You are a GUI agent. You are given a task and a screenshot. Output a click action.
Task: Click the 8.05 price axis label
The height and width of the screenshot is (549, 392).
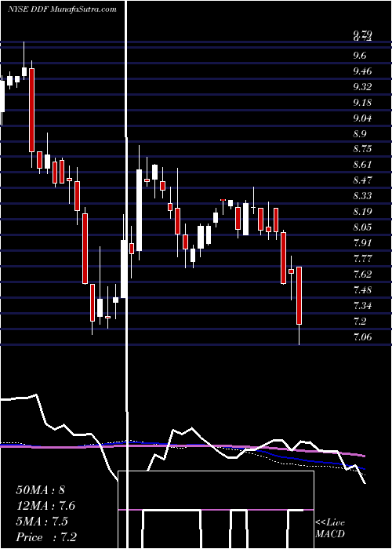tap(362, 227)
